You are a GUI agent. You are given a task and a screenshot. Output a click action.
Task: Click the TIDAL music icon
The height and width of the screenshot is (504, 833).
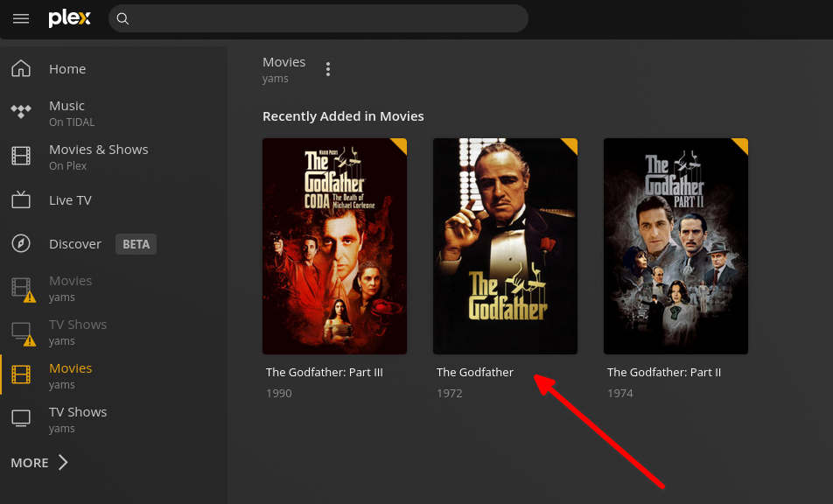coord(21,111)
